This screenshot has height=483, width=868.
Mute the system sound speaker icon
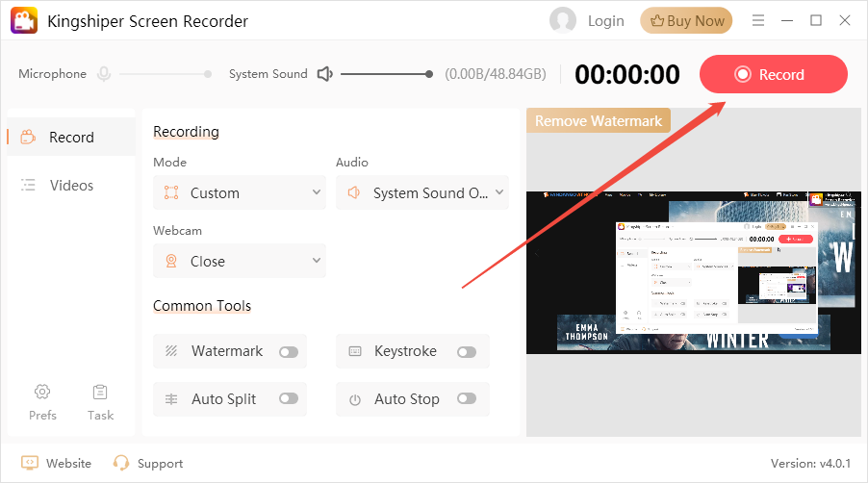(x=325, y=73)
